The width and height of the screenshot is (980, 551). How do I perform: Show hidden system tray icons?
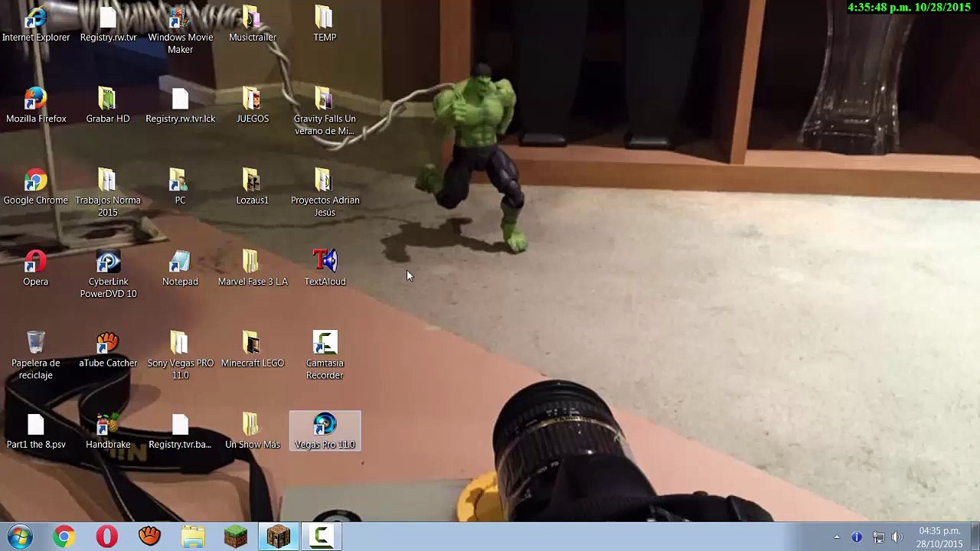pos(837,537)
